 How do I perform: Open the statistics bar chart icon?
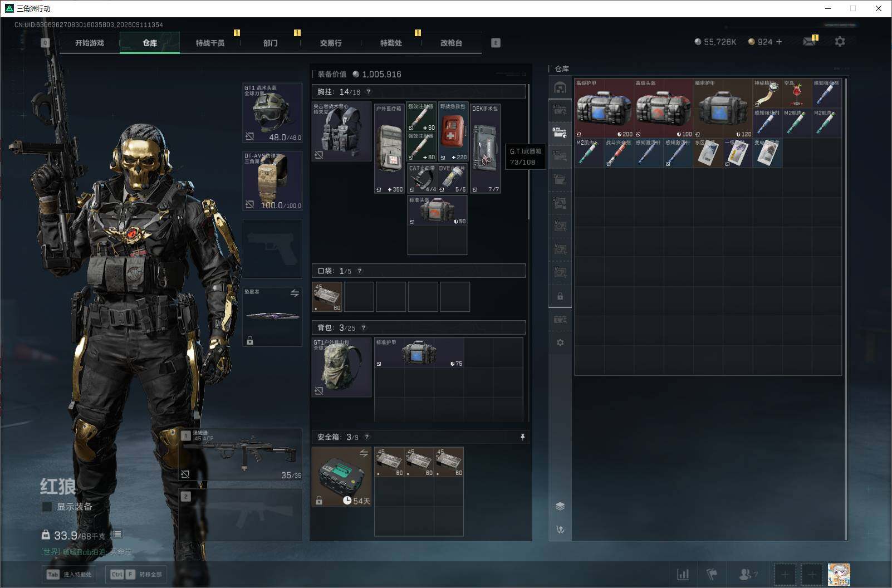point(683,574)
